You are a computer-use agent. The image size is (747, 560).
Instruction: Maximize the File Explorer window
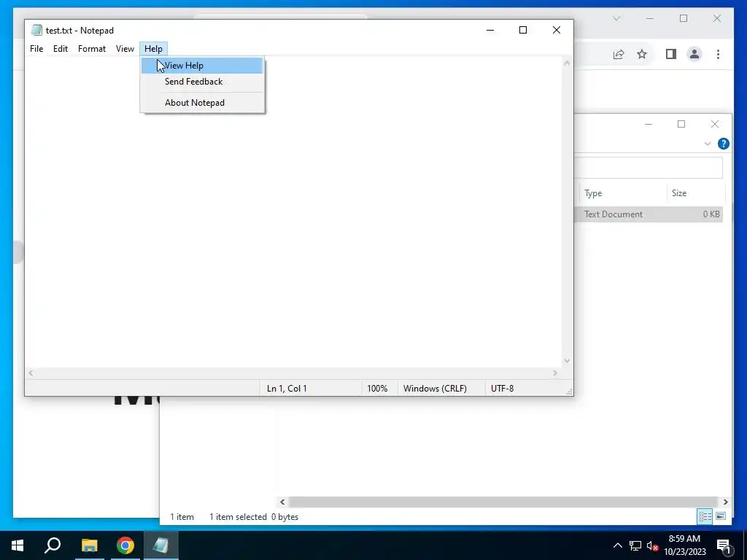(681, 124)
